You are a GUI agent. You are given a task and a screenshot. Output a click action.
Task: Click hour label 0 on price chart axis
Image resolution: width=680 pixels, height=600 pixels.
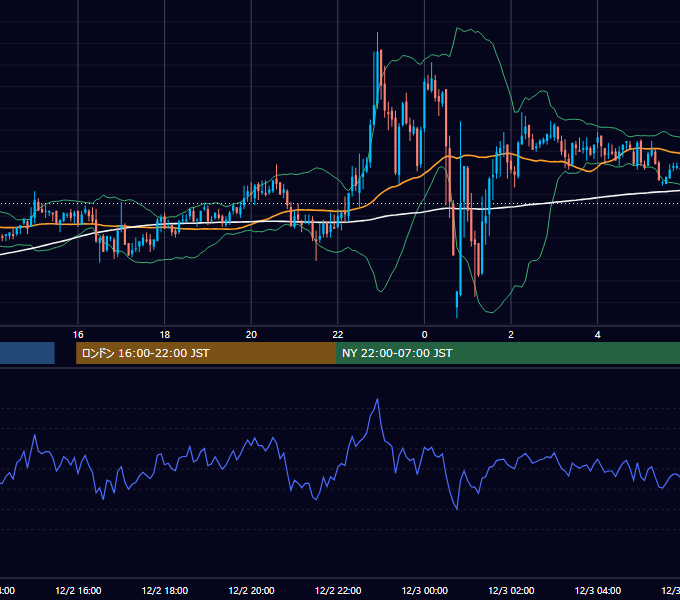(x=425, y=335)
